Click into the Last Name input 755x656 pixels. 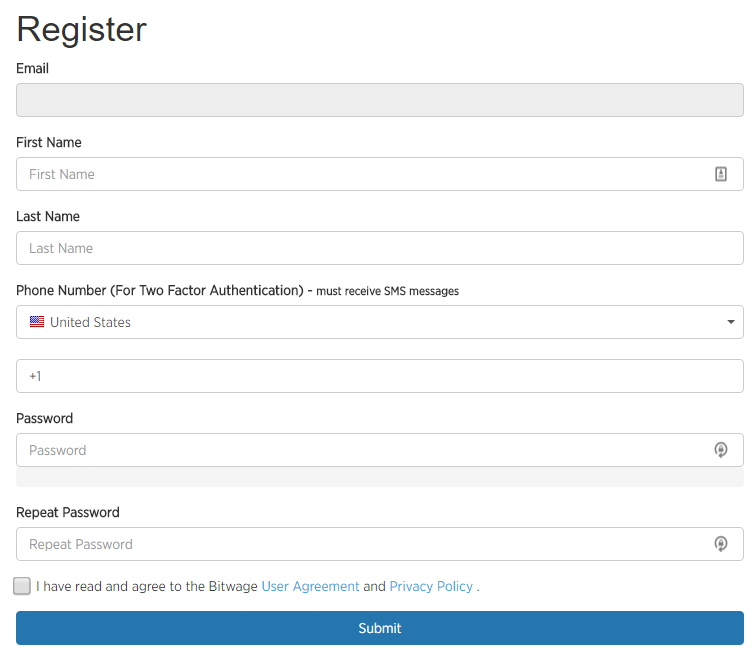coord(379,248)
